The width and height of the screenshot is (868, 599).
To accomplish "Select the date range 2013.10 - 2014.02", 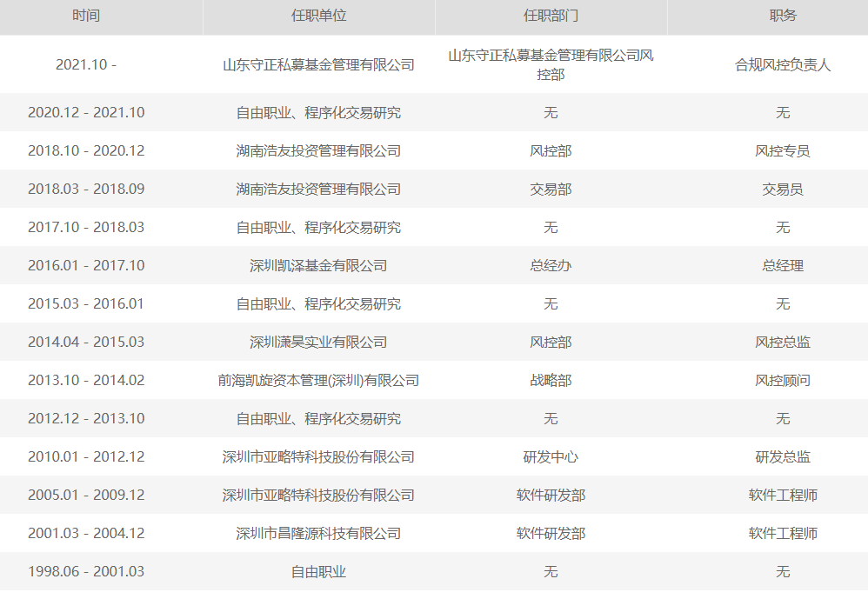I will (86, 380).
